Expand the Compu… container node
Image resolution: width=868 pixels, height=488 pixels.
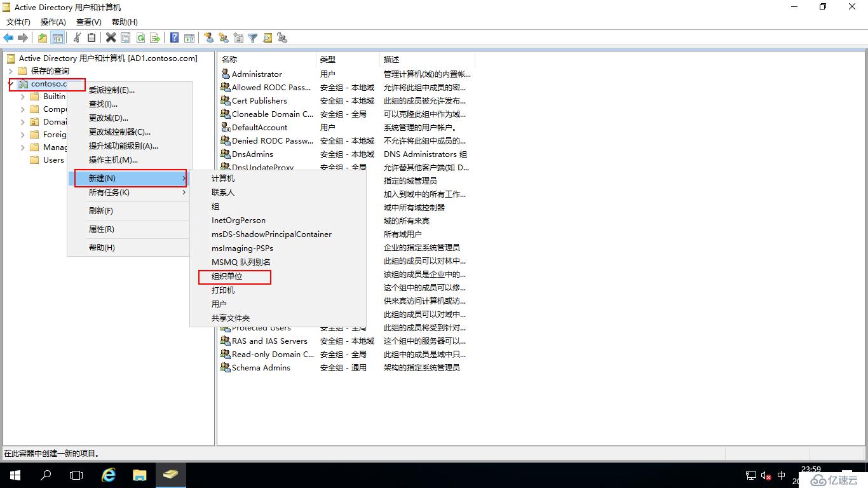23,109
